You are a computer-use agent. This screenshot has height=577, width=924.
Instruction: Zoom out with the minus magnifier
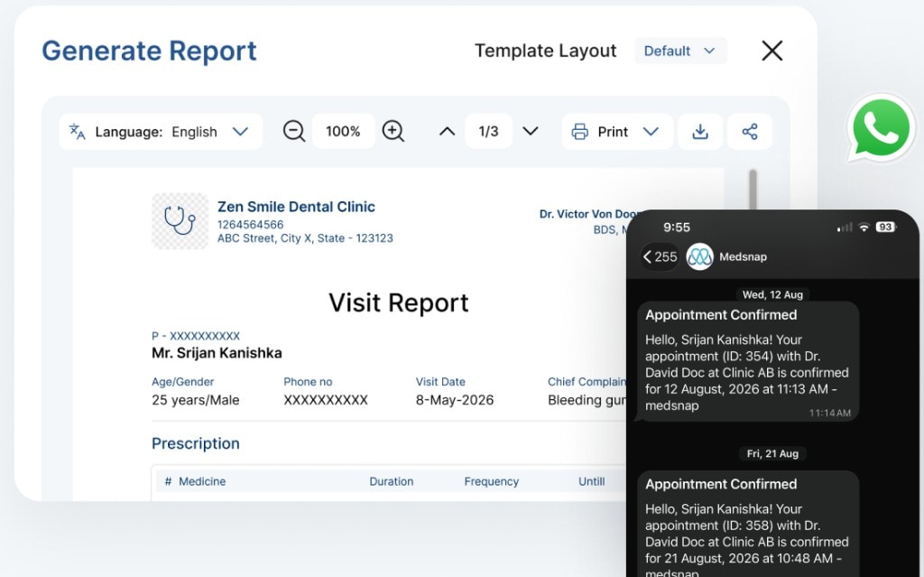click(x=293, y=131)
